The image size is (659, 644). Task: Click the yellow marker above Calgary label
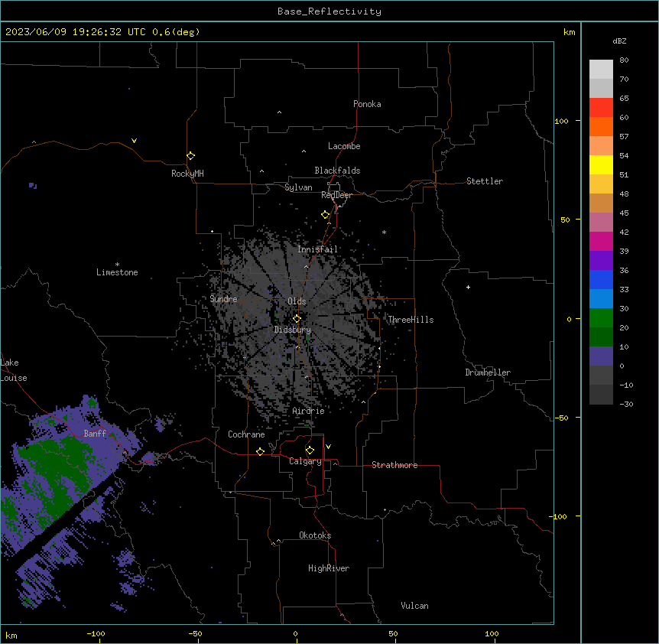[x=310, y=450]
